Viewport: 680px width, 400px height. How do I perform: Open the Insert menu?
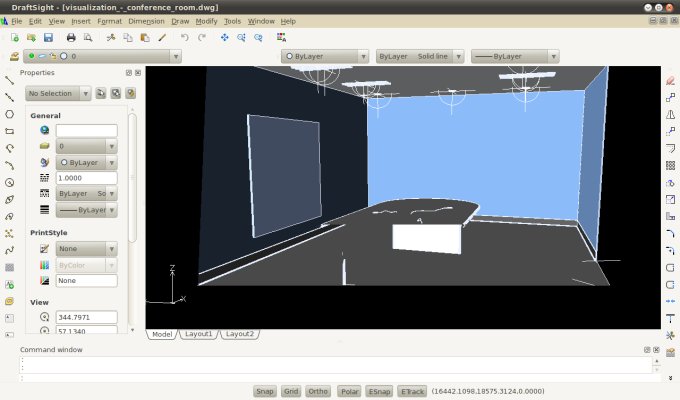point(81,21)
